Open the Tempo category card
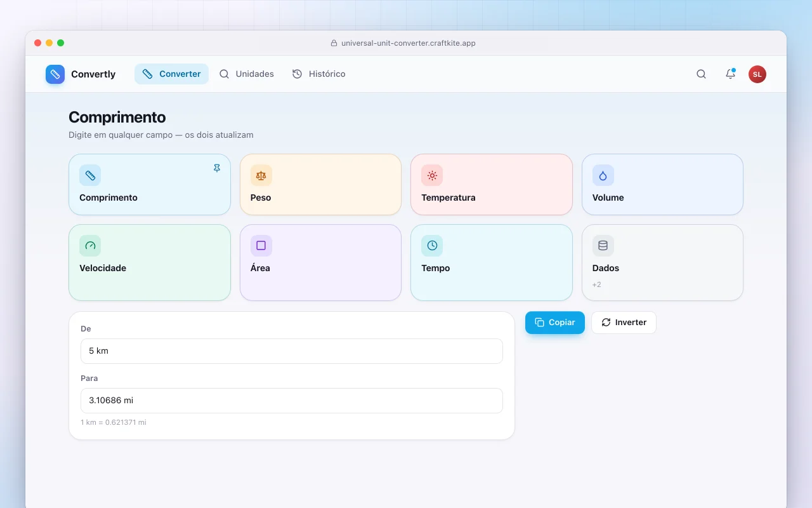Image resolution: width=812 pixels, height=508 pixels. click(492, 263)
